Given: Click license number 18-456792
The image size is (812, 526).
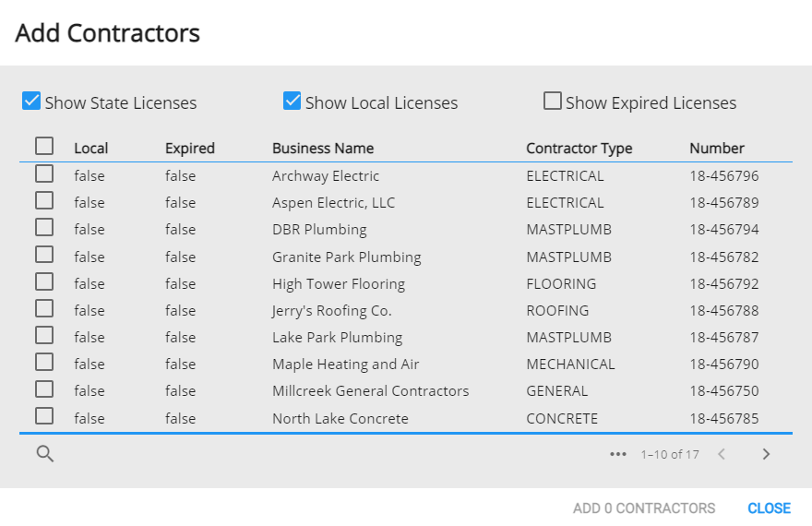Looking at the screenshot, I should 724,284.
